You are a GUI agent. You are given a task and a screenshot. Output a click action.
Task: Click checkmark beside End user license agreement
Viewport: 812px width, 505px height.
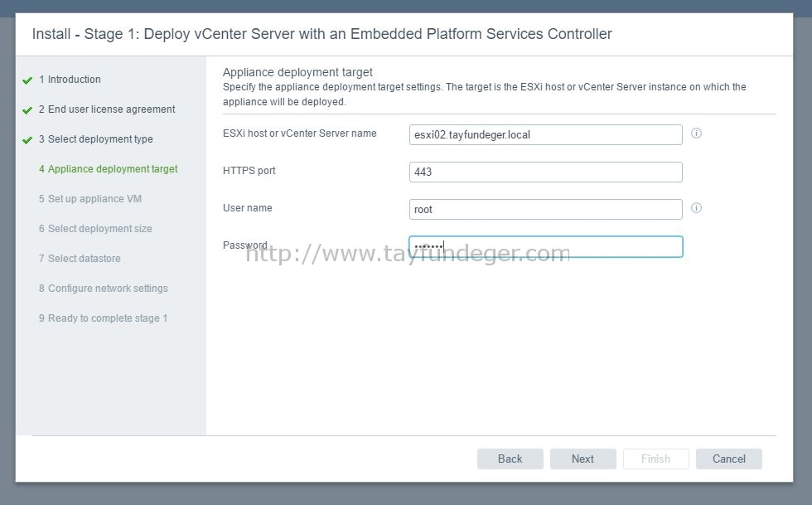(27, 110)
